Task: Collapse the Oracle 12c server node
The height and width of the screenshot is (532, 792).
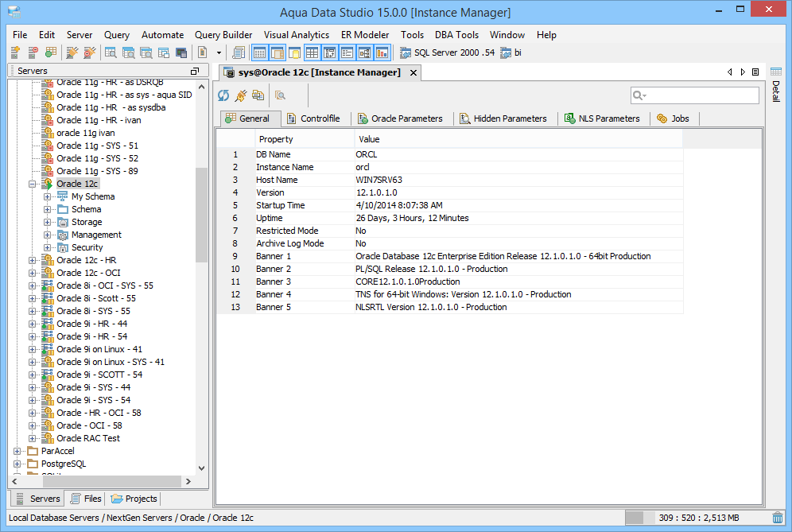Action: click(33, 184)
